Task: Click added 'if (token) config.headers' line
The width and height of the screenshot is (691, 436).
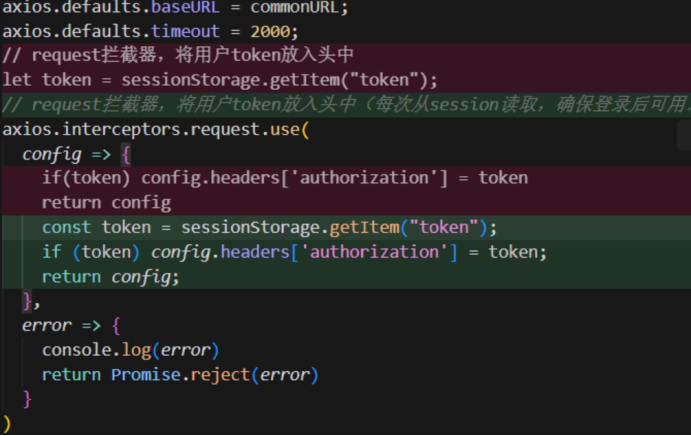Action: (294, 252)
